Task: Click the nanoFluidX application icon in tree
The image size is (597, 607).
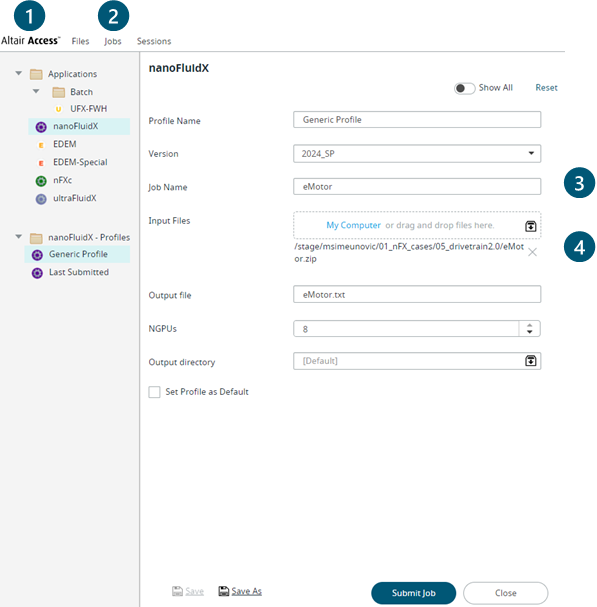Action: point(41,127)
